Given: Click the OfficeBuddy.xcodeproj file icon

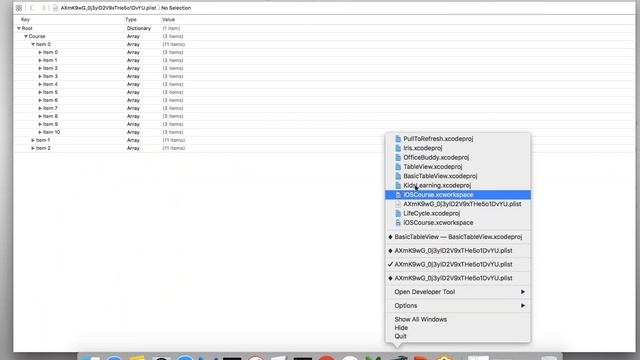Looking at the screenshot, I should coord(398,158).
